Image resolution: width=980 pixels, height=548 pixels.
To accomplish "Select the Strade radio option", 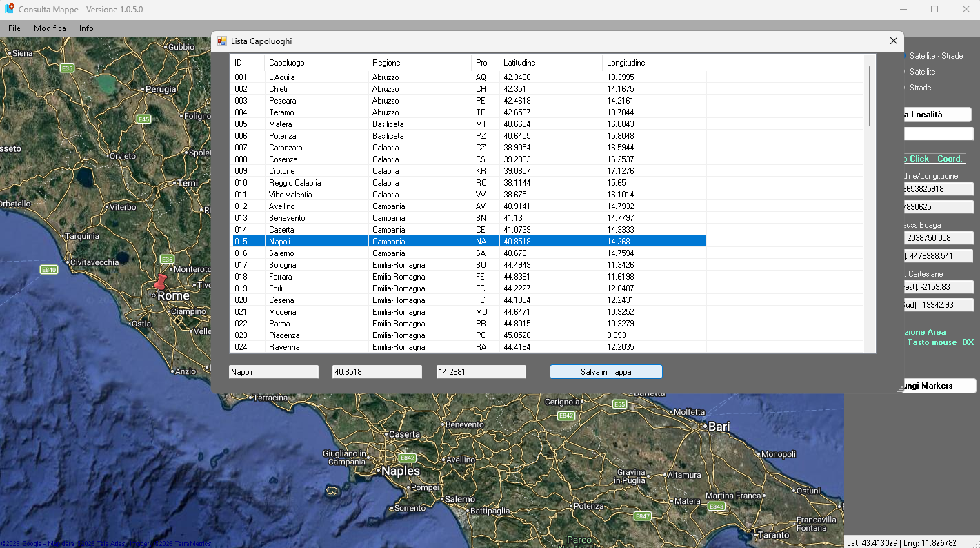I will pyautogui.click(x=920, y=88).
